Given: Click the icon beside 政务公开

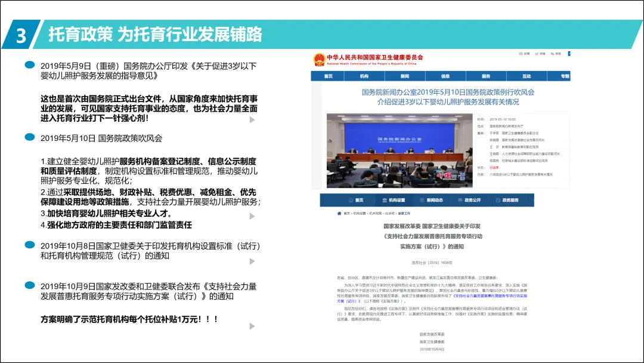Looking at the screenshot, I should [x=460, y=200].
